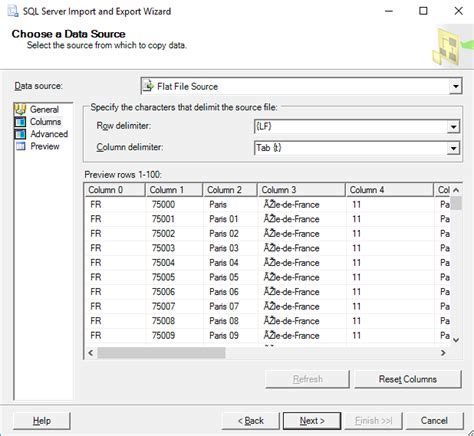Open the General page

point(44,109)
